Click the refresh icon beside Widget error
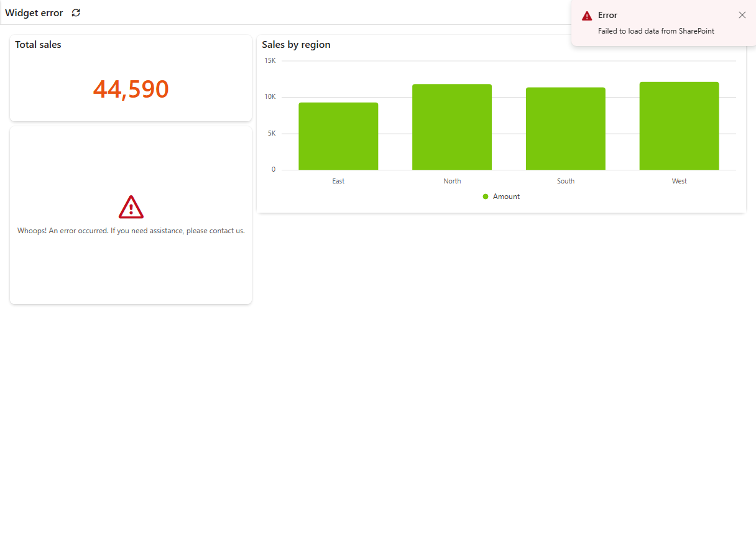This screenshot has height=551, width=756. 76,12
